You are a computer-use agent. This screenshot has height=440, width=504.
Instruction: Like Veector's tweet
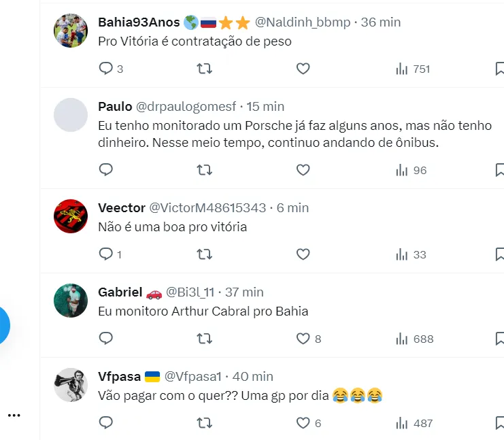[303, 254]
